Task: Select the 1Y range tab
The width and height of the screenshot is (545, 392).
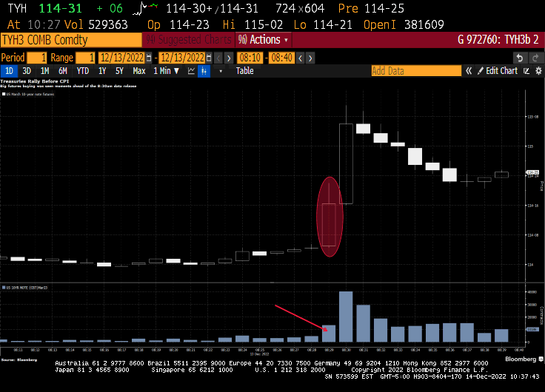Action: [102, 71]
